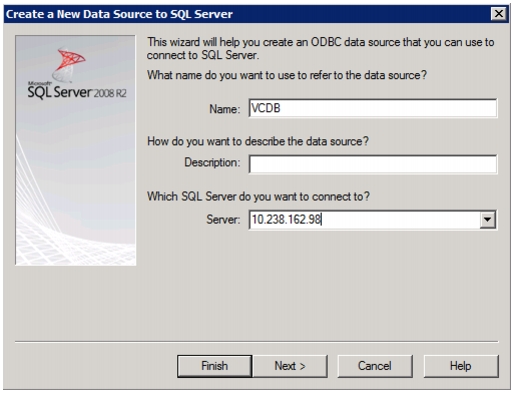This screenshot has width=513, height=410.
Task: Click the SQL Server 2008 R2 wordmark
Action: (77, 91)
